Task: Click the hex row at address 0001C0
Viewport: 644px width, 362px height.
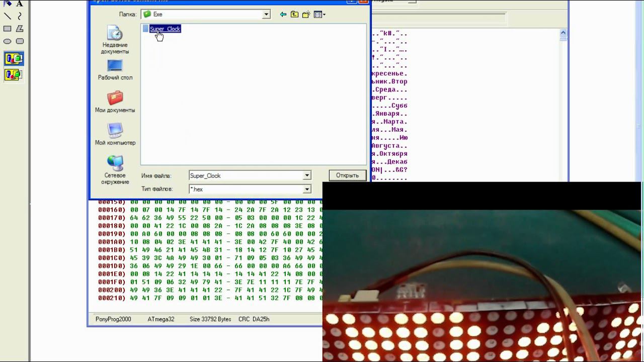Action: (210, 258)
